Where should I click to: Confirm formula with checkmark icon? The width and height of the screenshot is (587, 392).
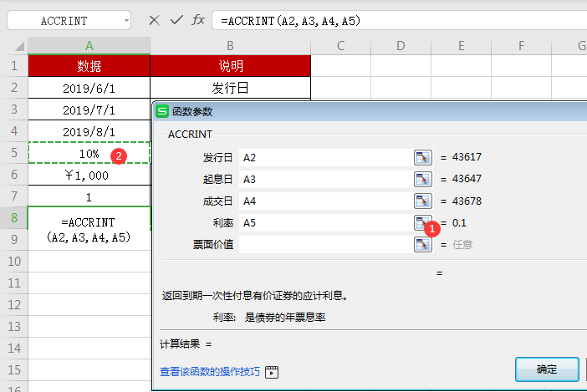(176, 20)
